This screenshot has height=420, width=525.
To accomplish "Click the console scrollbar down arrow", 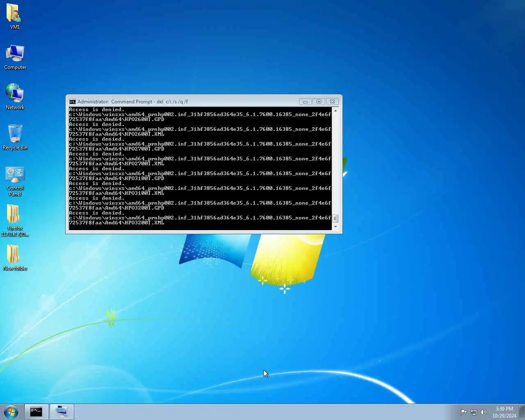I will click(x=335, y=227).
